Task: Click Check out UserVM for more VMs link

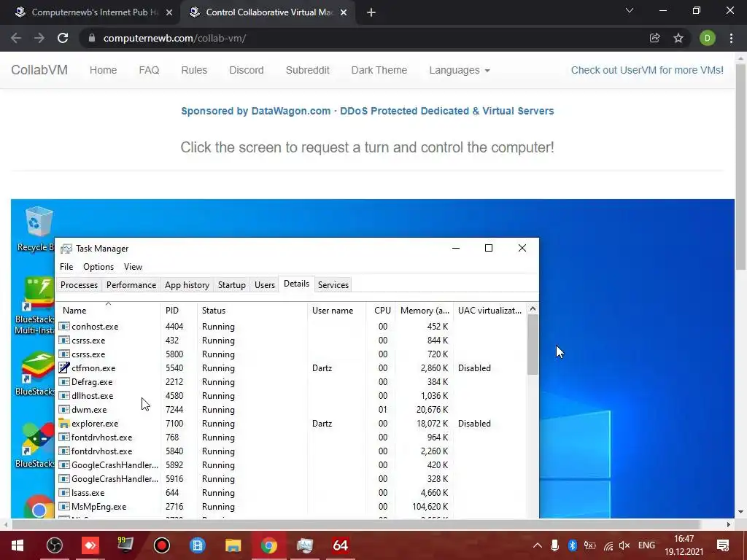Action: coord(647,70)
